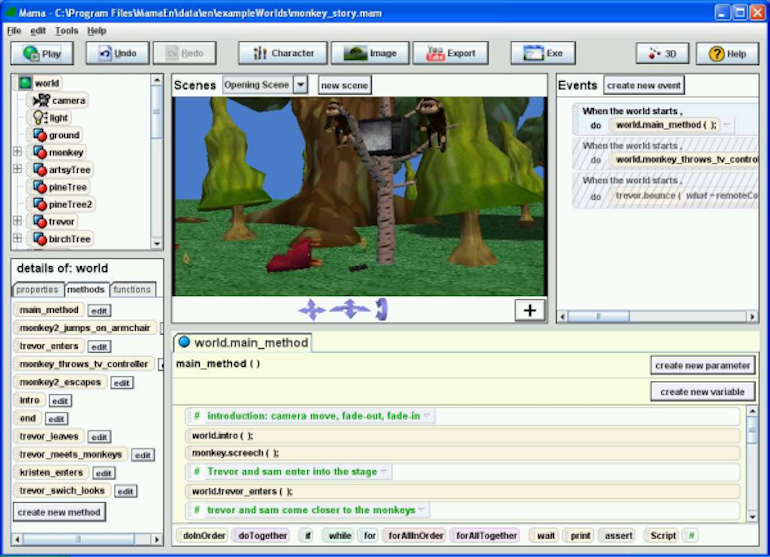Select the camera object in tree
This screenshot has height=557, width=770.
pos(59,100)
